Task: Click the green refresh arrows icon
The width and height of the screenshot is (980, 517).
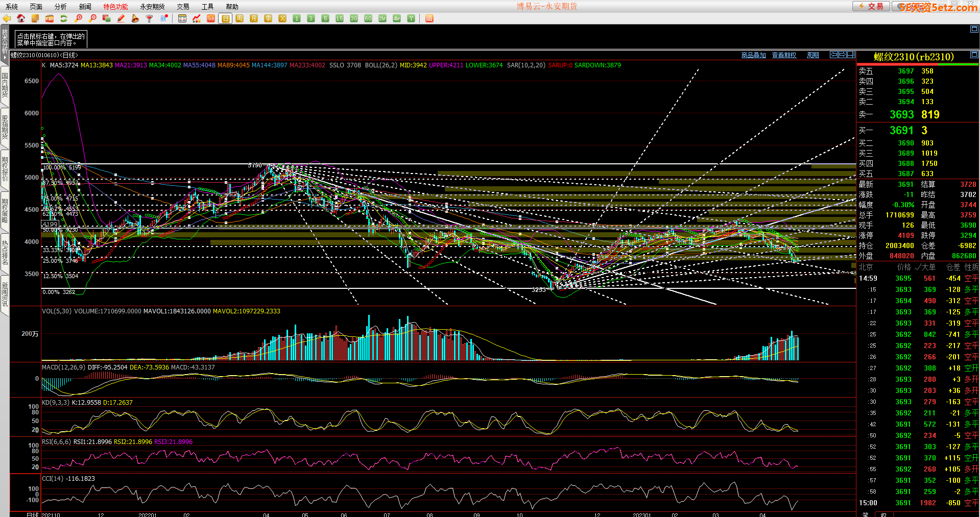Action: 64,18
